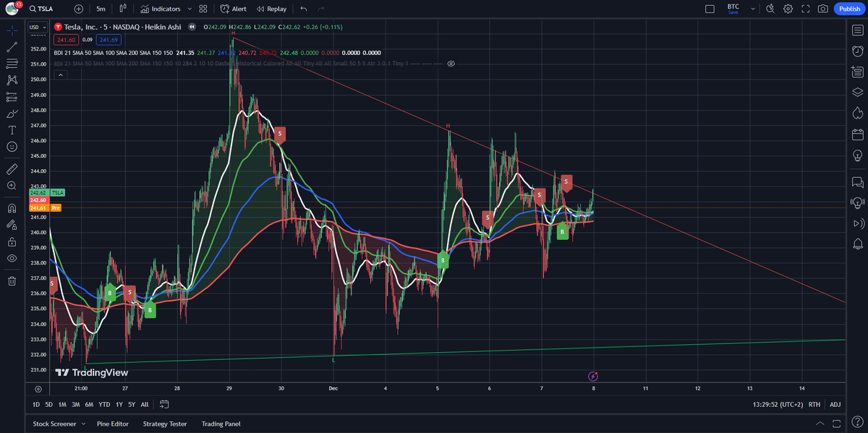
Task: Toggle ADJ dividend adjustment
Action: [835, 405]
